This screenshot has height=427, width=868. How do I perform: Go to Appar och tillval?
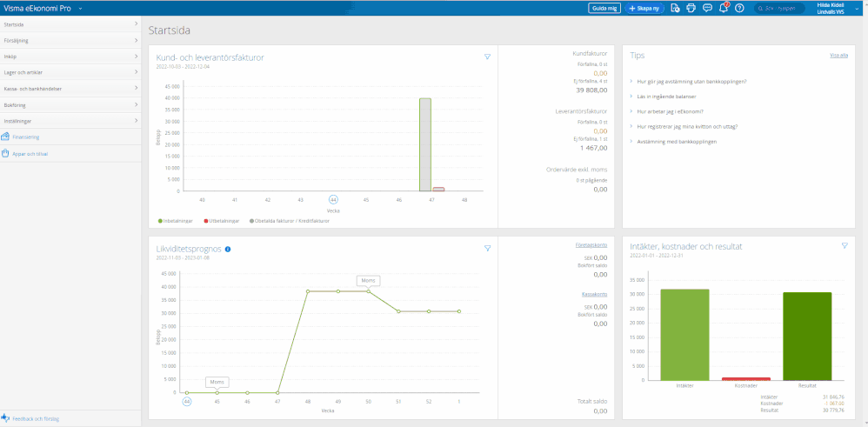pos(30,153)
